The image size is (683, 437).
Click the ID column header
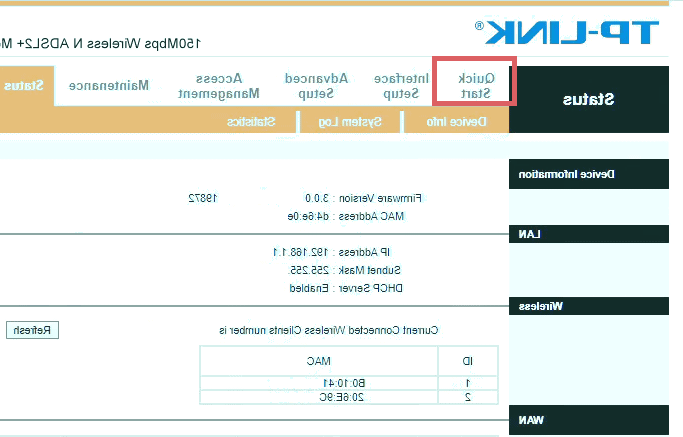467,360
